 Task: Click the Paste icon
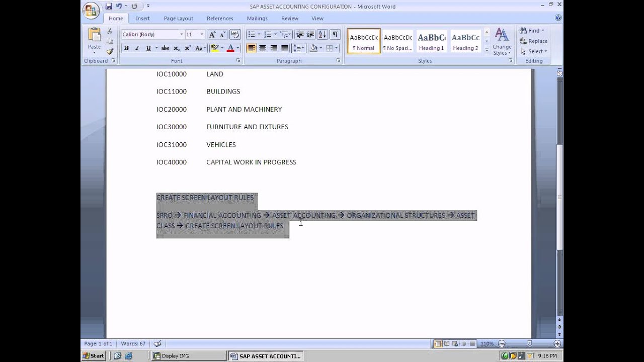tap(94, 35)
